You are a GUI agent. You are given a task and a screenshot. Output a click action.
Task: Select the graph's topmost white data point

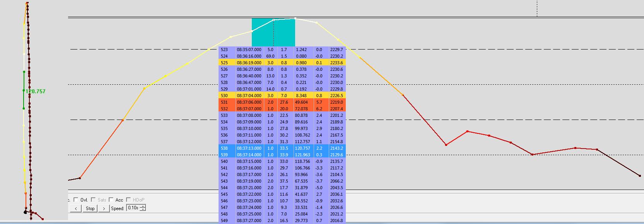click(296, 18)
